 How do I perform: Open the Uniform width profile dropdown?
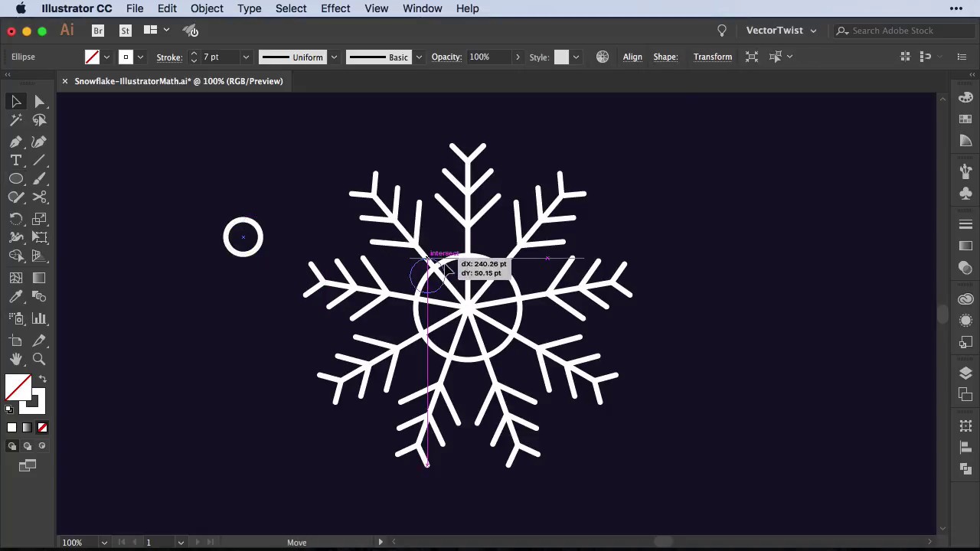(x=334, y=57)
